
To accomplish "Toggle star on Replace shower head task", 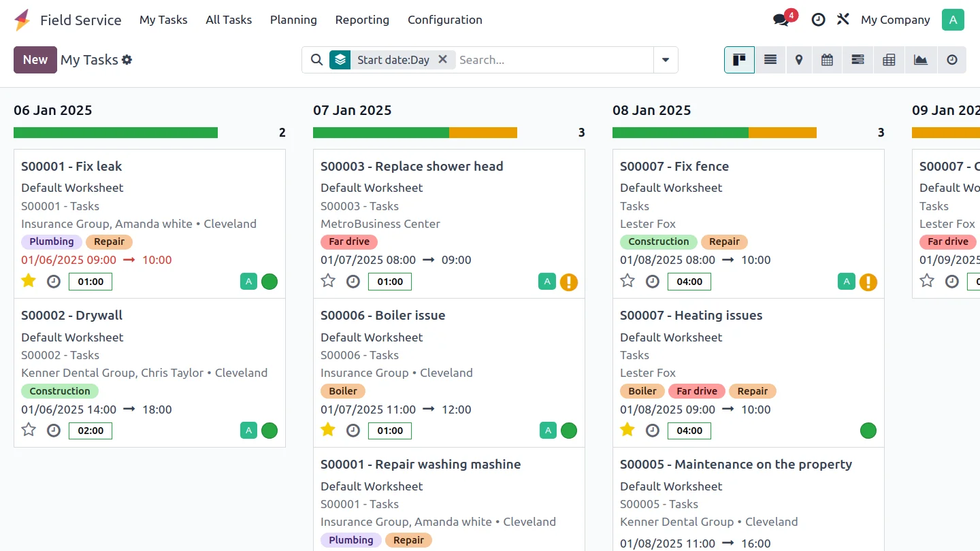I will 328,281.
